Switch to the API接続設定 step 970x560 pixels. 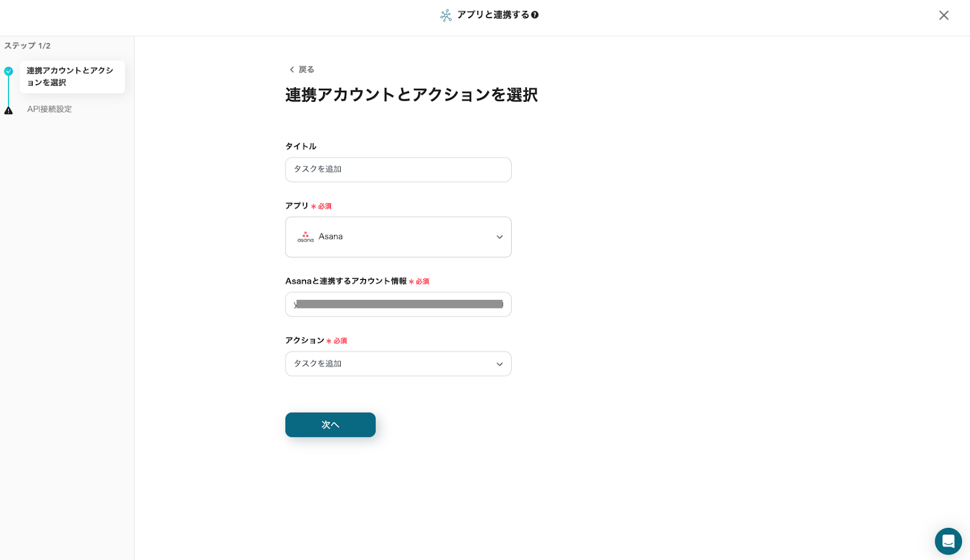coord(50,109)
